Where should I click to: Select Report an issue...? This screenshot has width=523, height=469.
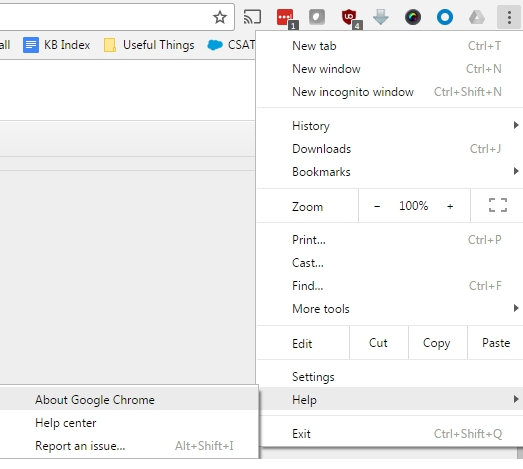pyautogui.click(x=129, y=446)
